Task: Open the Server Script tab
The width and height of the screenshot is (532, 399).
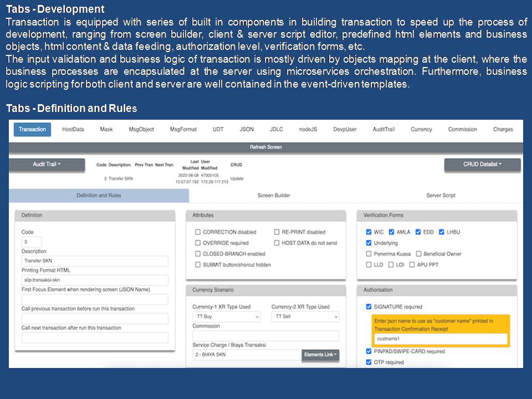Action: [x=441, y=196]
